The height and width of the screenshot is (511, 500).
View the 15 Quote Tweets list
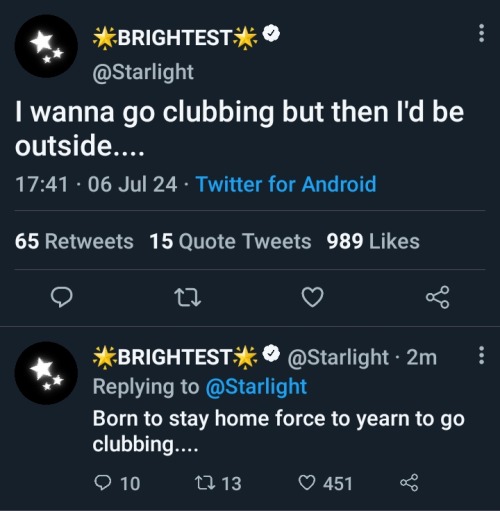coord(230,241)
